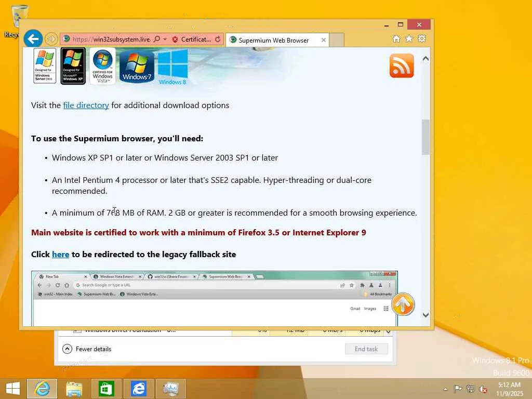Collapse Task Manager with Fewer details
532x399 pixels.
(87, 349)
